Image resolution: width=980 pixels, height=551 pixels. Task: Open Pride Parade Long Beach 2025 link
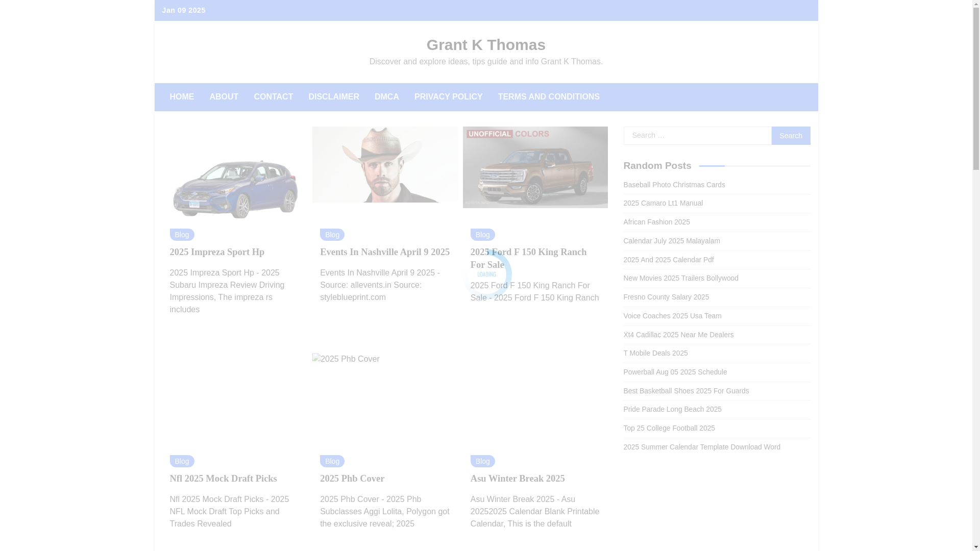click(x=672, y=409)
